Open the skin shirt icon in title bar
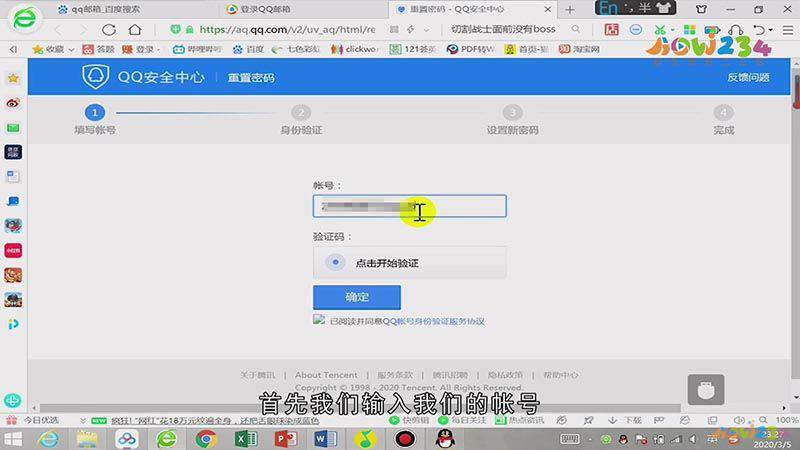Screen dimensions: 800x450 click(702, 9)
